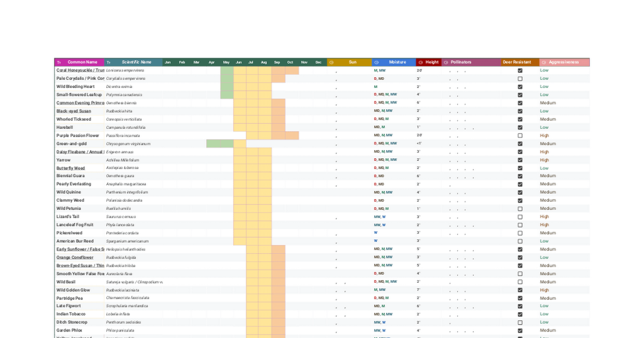Image resolution: width=644 pixels, height=338 pixels.
Task: Tick Deer Resistant checkbox for Lizard's Tail
Action: tap(520, 217)
